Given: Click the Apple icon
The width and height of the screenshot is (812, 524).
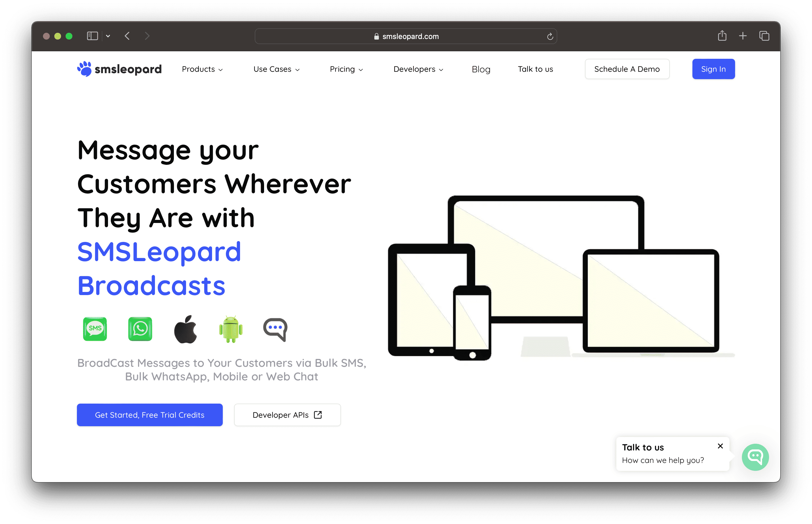Looking at the screenshot, I should click(x=185, y=329).
